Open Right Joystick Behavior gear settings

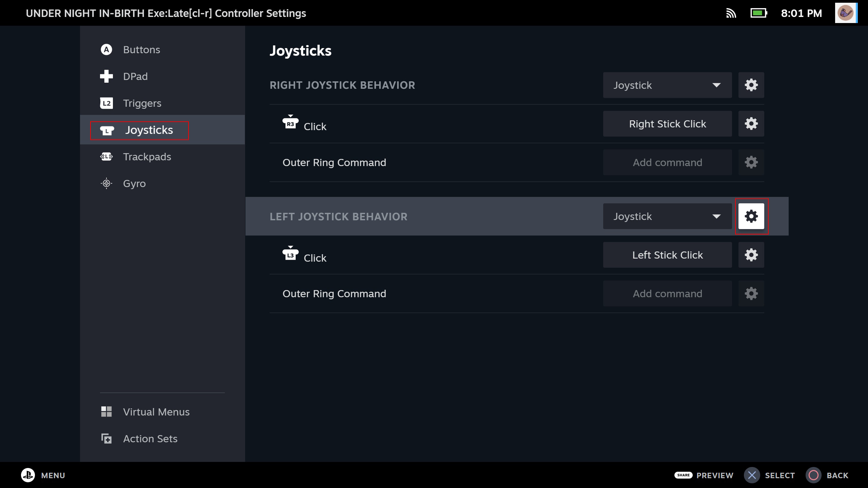click(751, 85)
